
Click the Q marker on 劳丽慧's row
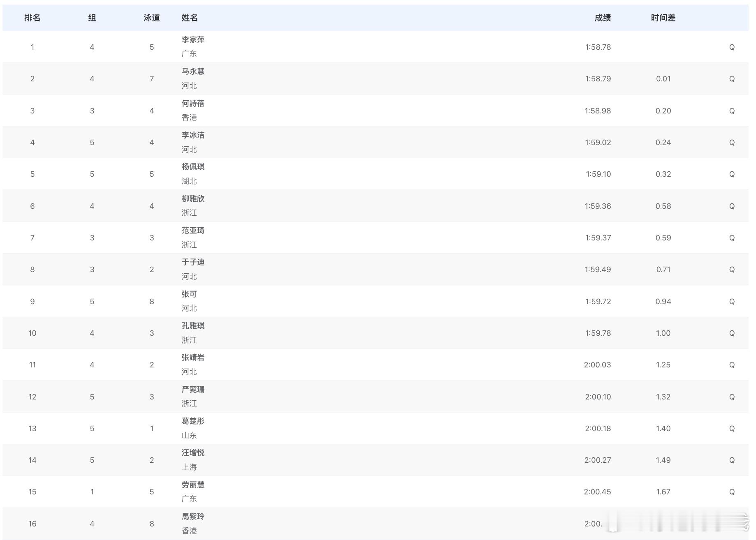tap(732, 492)
